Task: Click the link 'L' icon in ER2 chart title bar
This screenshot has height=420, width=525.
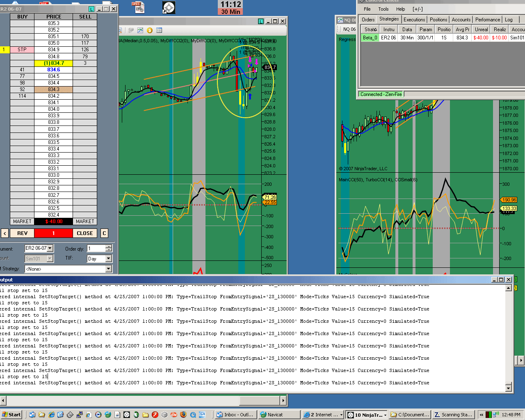Action: pos(261,21)
